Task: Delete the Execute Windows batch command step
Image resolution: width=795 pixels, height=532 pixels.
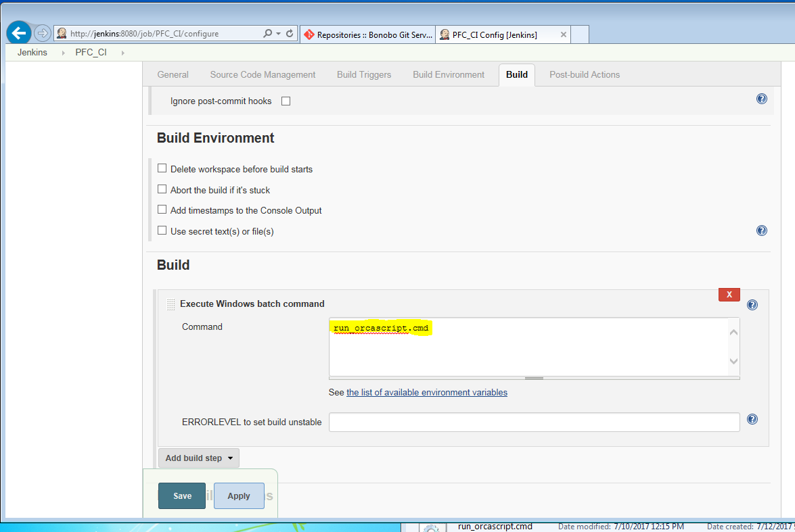Action: coord(729,294)
